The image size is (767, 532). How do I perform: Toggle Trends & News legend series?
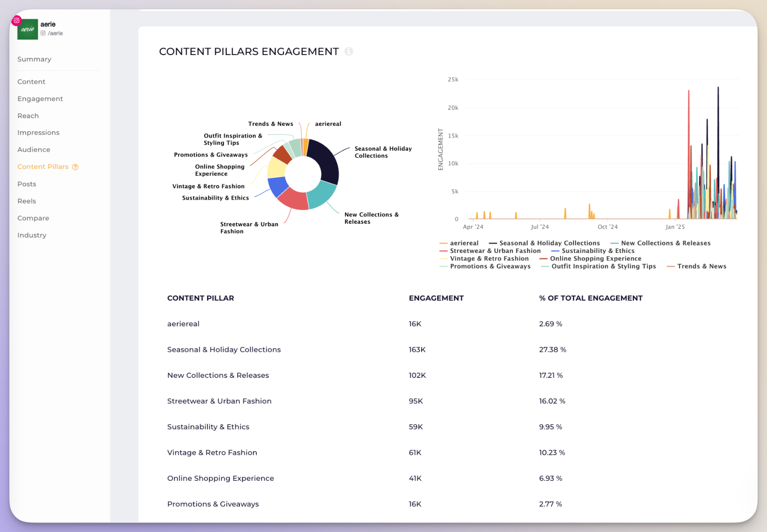pos(697,266)
